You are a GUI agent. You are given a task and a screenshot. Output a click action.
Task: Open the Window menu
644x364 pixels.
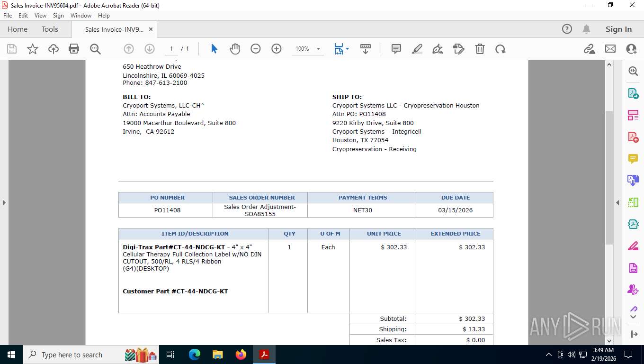(x=81, y=16)
